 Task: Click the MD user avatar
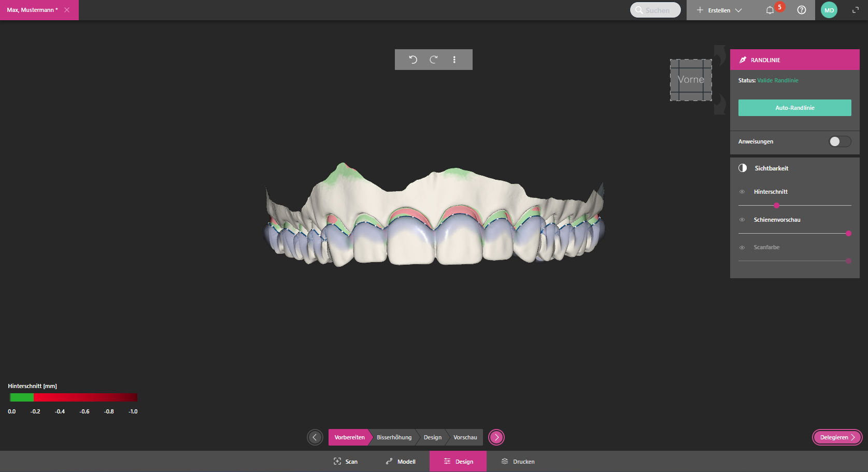pyautogui.click(x=829, y=10)
